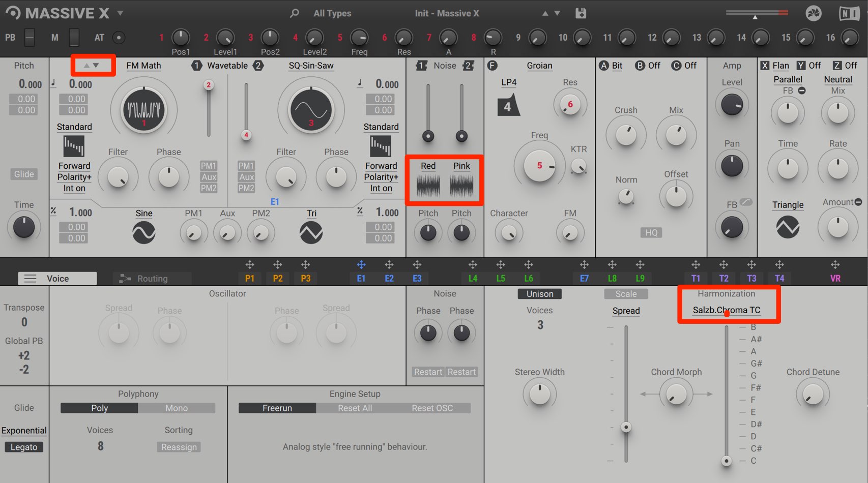Image resolution: width=868 pixels, height=483 pixels.
Task: Open the Exponential glide curve menu
Action: (x=24, y=431)
